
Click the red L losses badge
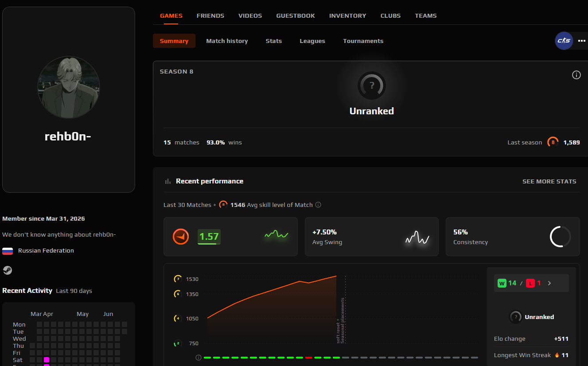click(x=530, y=283)
